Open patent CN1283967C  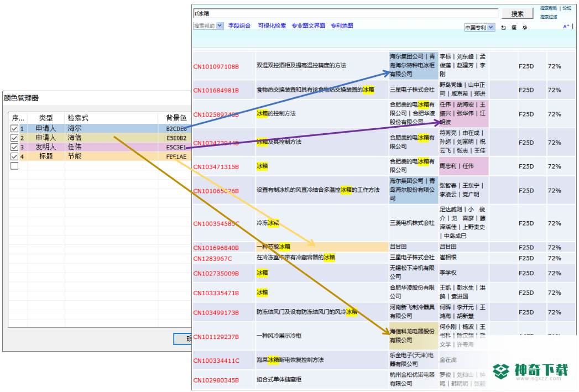213,259
